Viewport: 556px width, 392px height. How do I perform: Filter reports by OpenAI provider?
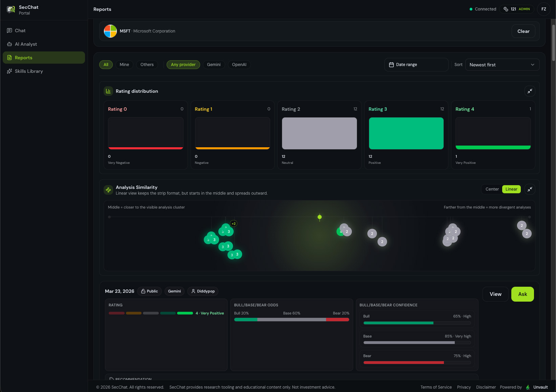click(239, 65)
